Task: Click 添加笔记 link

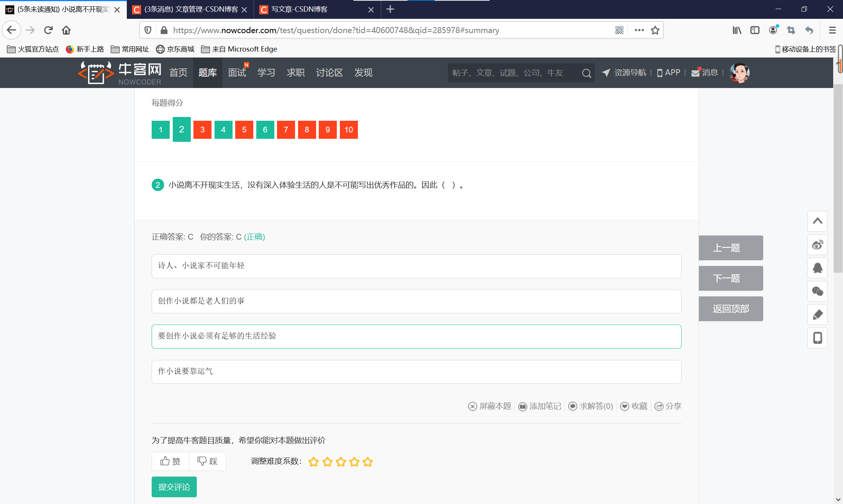Action: pyautogui.click(x=540, y=406)
